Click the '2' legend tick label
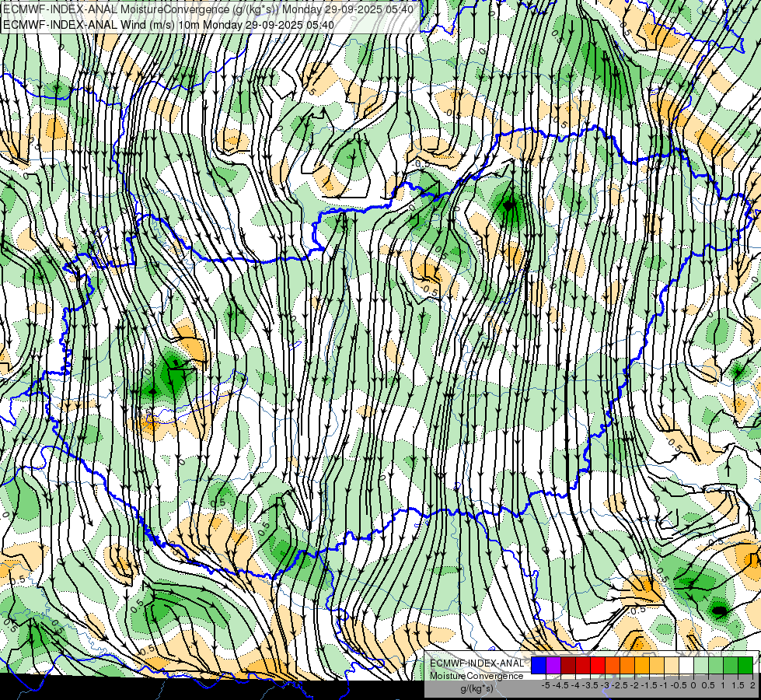Image resolution: width=761 pixels, height=700 pixels. (x=752, y=685)
